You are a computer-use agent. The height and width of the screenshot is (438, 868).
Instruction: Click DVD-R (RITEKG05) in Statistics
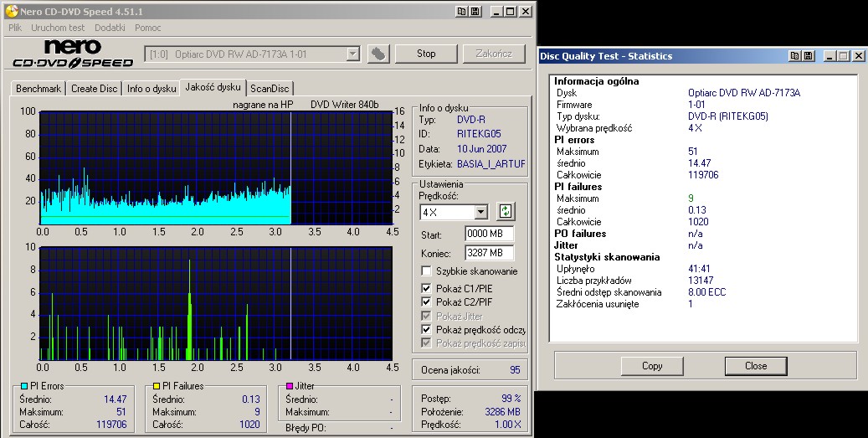(x=728, y=116)
